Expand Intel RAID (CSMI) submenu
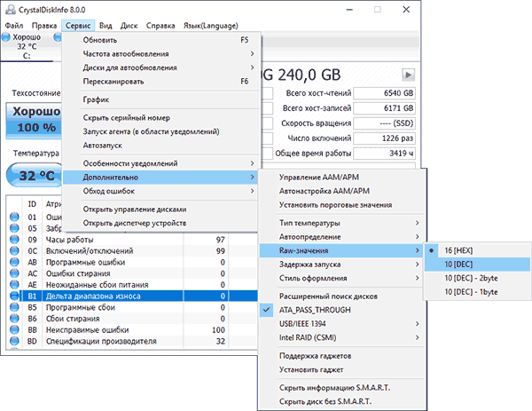The width and height of the screenshot is (532, 411). tap(341, 337)
